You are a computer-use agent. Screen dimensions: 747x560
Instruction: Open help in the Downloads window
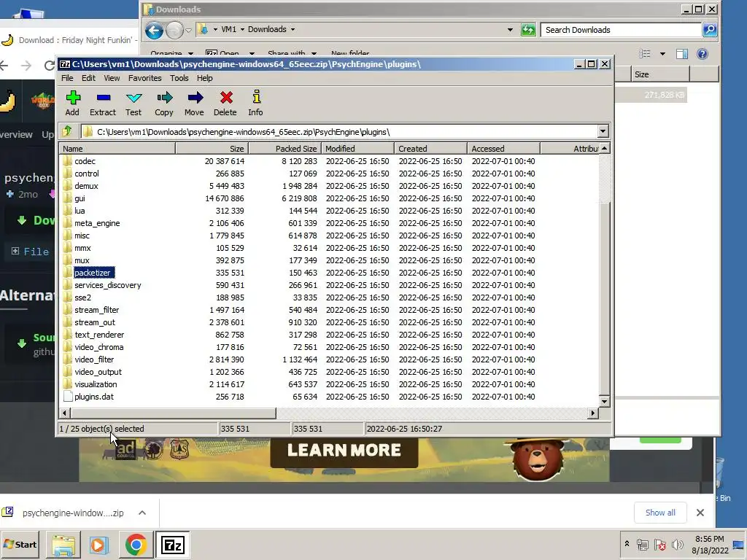click(703, 54)
